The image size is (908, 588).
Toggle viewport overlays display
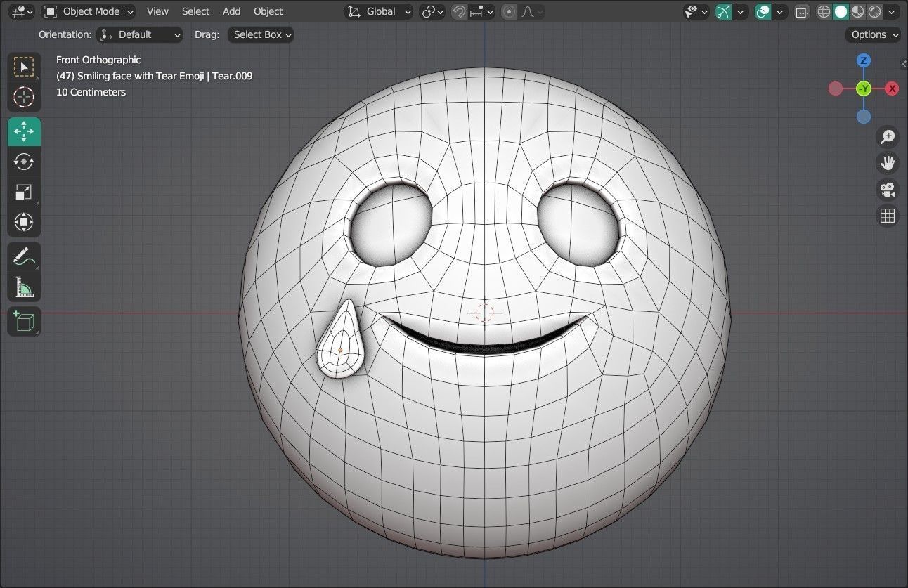click(763, 11)
